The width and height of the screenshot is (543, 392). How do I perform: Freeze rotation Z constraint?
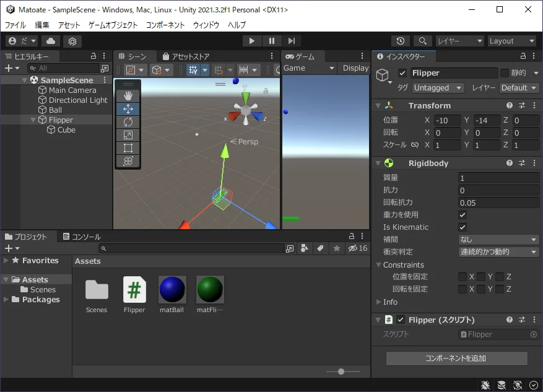click(500, 289)
